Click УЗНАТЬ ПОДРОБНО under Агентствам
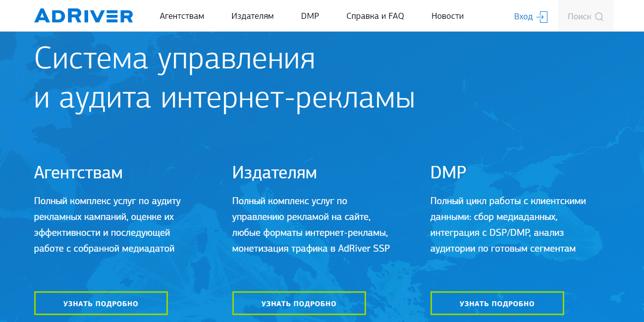Image resolution: width=644 pixels, height=322 pixels. point(101,303)
